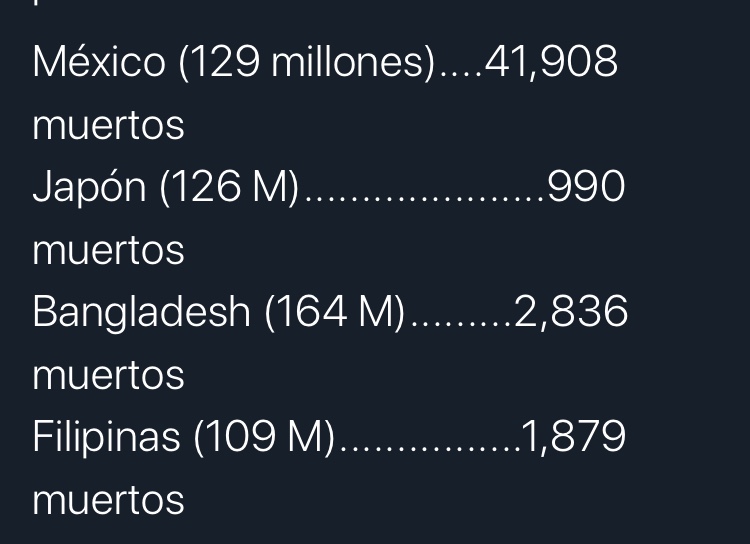750x544 pixels.
Task: Click the dotted leader in the Filipinas line
Action: coord(430,448)
